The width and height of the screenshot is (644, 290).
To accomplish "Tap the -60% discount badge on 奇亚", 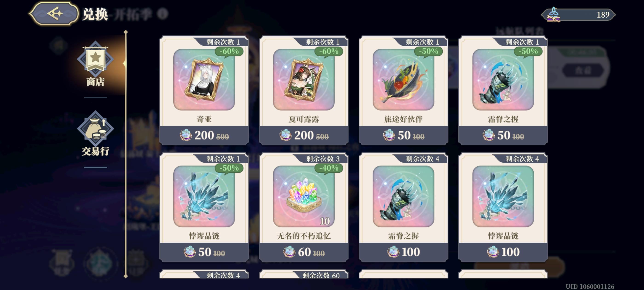I will pos(229,52).
